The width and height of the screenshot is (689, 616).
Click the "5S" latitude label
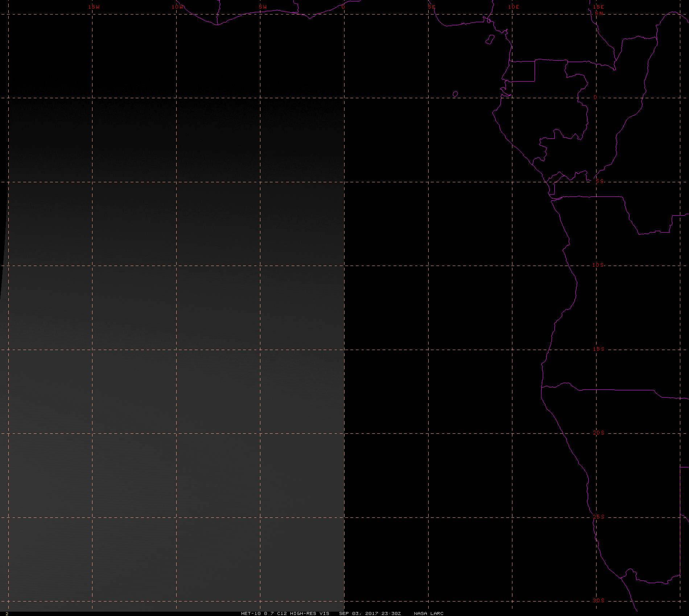[600, 181]
